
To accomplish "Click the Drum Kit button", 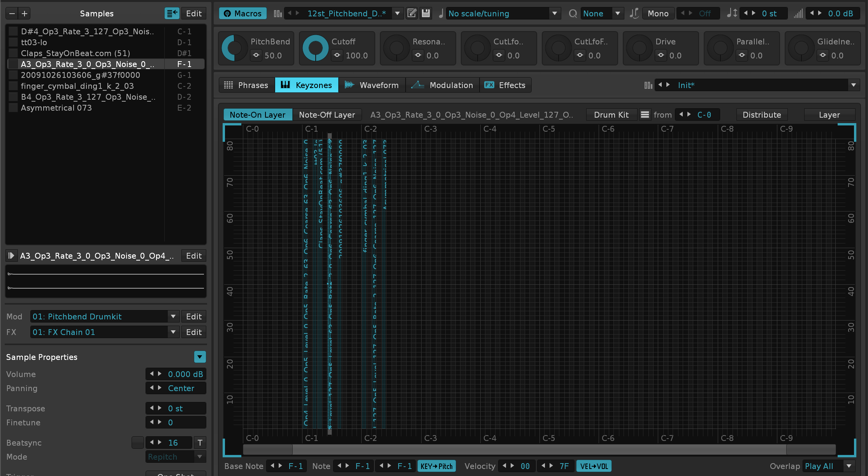I will coord(611,115).
